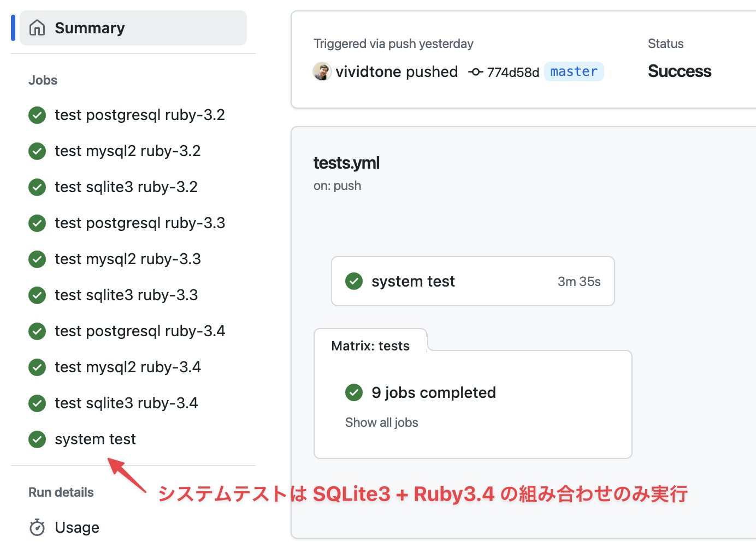Click vividtone's avatar picture

[322, 72]
